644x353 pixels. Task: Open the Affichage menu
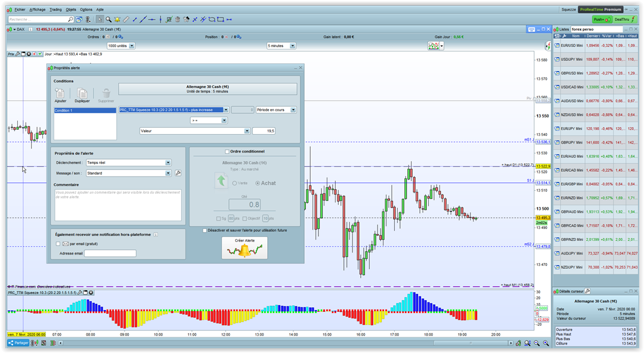click(x=38, y=10)
